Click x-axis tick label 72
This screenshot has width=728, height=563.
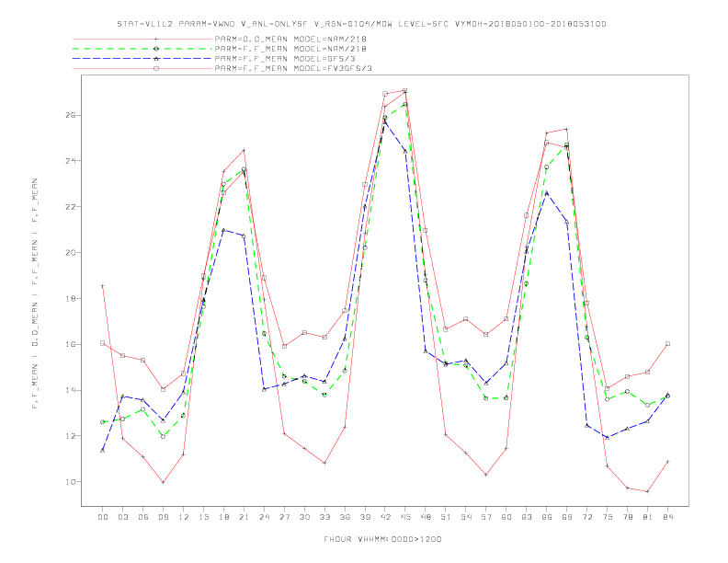coord(587,517)
